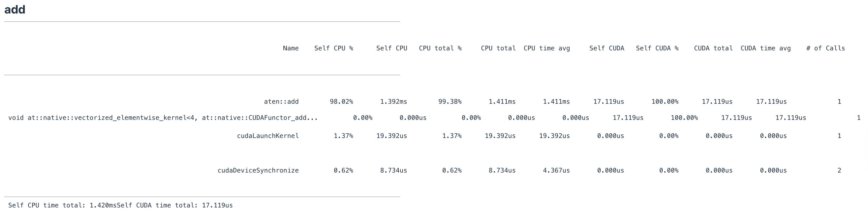Click the "Self CUDA time total: 17.119us" text
The height and width of the screenshot is (218, 868).
point(175,205)
